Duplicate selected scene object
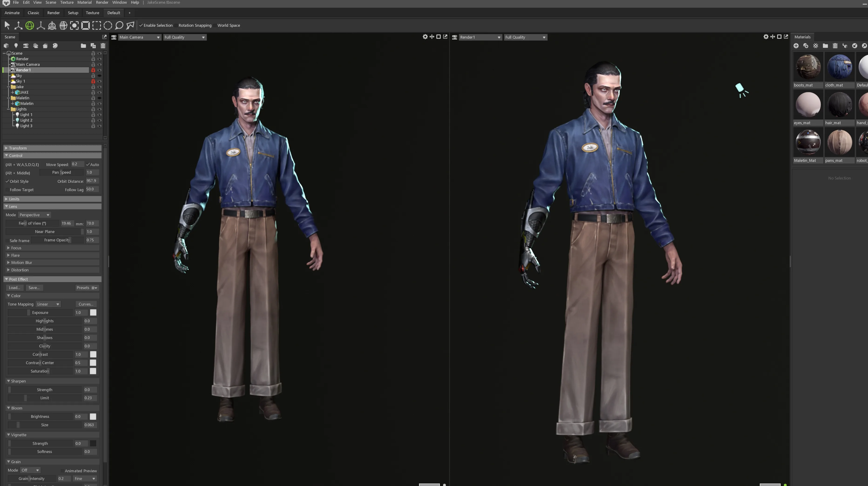The image size is (868, 486). pos(93,46)
